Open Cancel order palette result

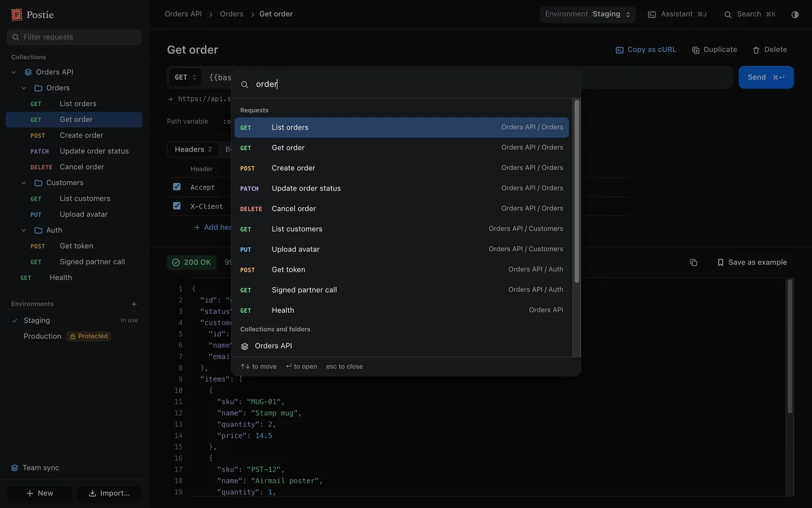(x=401, y=209)
